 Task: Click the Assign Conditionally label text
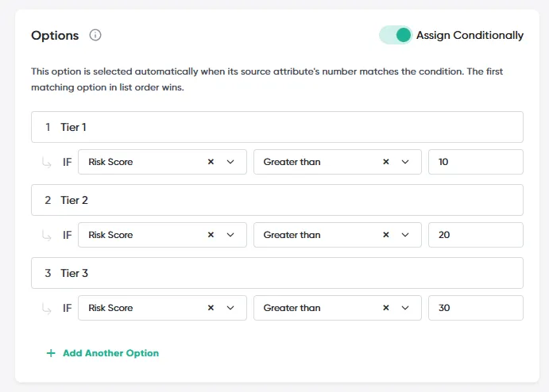coord(470,36)
